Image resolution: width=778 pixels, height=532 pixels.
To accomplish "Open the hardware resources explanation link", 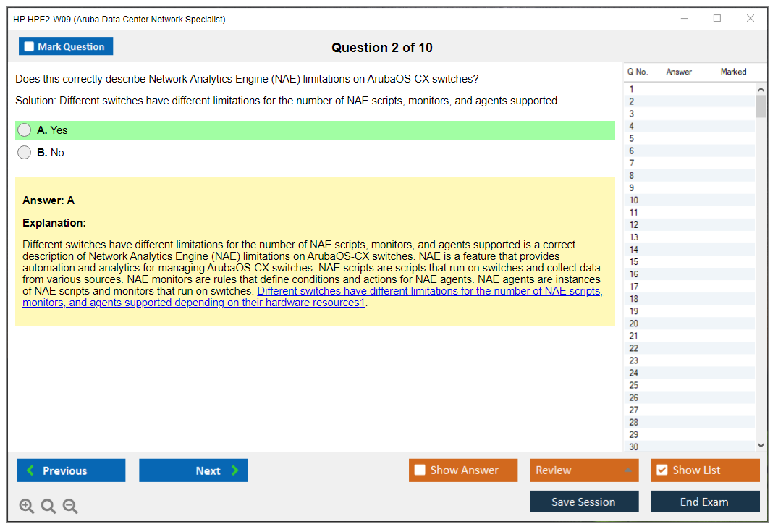I will (x=428, y=291).
